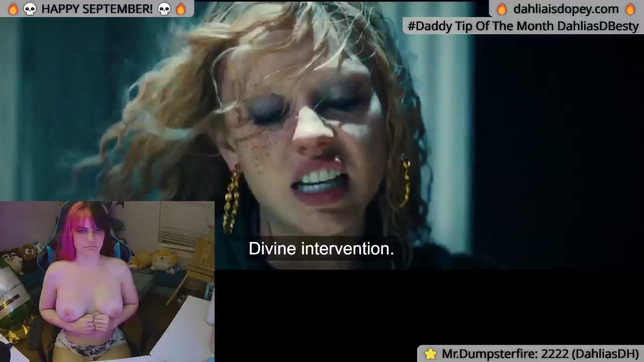This screenshot has width=644, height=362.
Task: Click the skull emoji after "HAPPY SEPTEMBER!"
Action: point(164,9)
